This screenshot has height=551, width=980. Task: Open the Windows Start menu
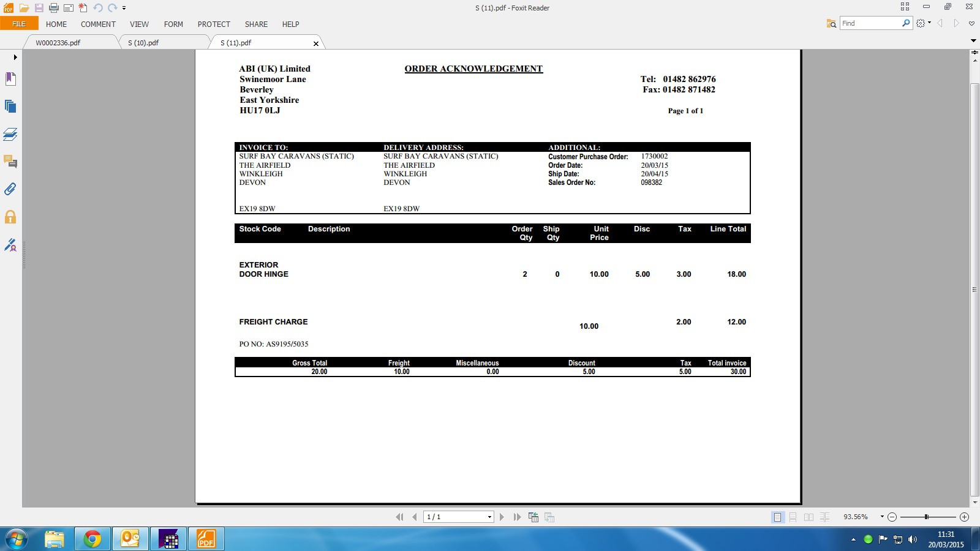pyautogui.click(x=17, y=539)
